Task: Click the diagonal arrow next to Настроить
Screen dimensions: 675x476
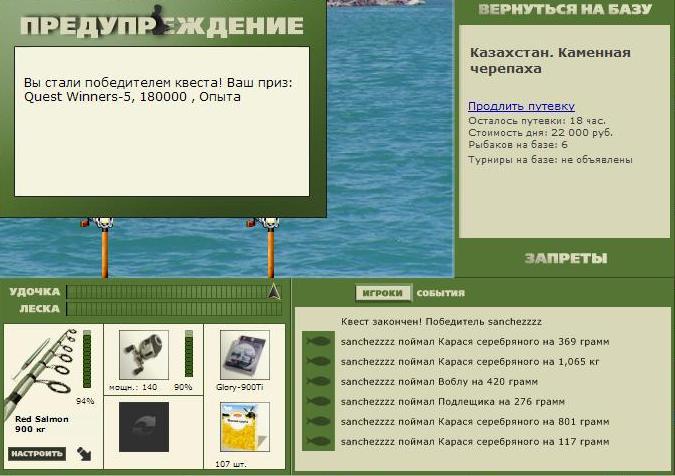Action: coord(84,454)
